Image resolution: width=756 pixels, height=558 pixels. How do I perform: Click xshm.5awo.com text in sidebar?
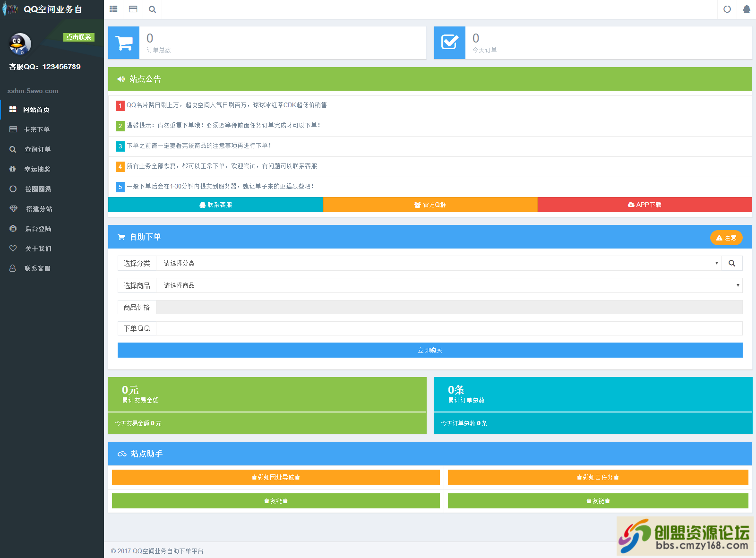pos(33,91)
